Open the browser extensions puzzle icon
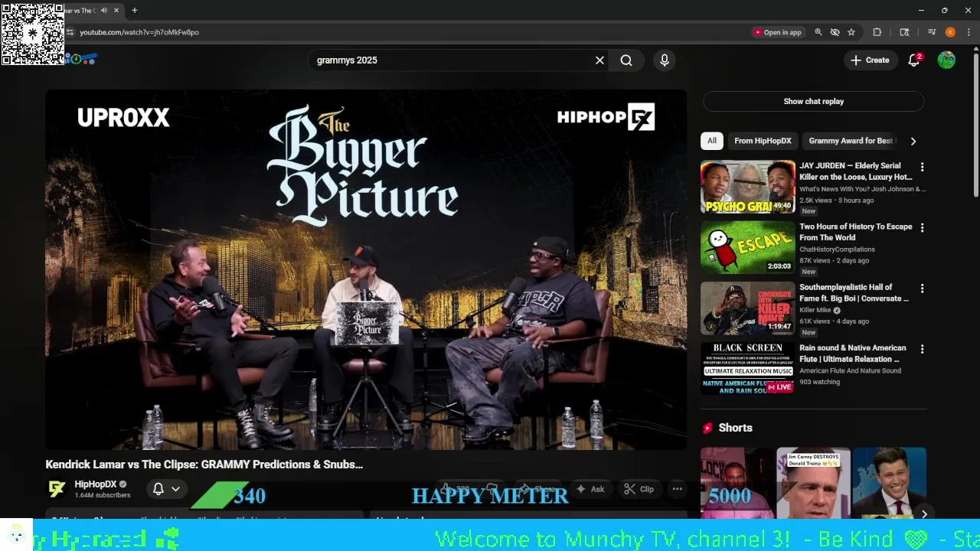The height and width of the screenshot is (551, 980). pos(877,32)
